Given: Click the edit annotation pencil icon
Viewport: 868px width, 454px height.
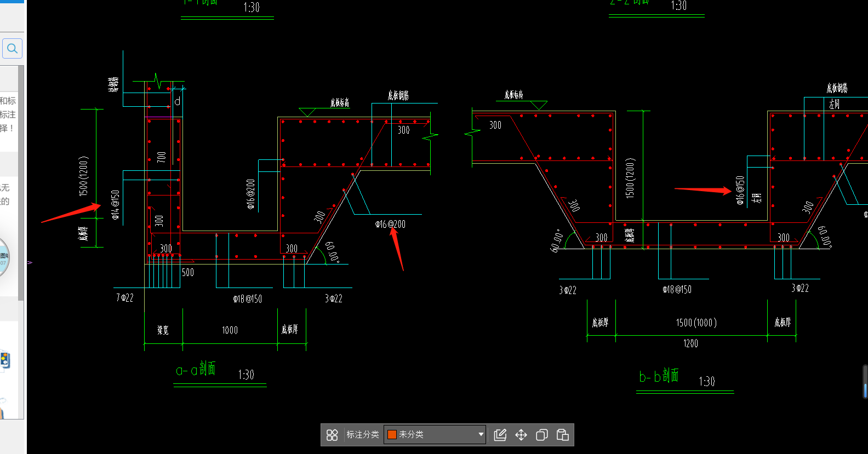Looking at the screenshot, I should click(500, 435).
